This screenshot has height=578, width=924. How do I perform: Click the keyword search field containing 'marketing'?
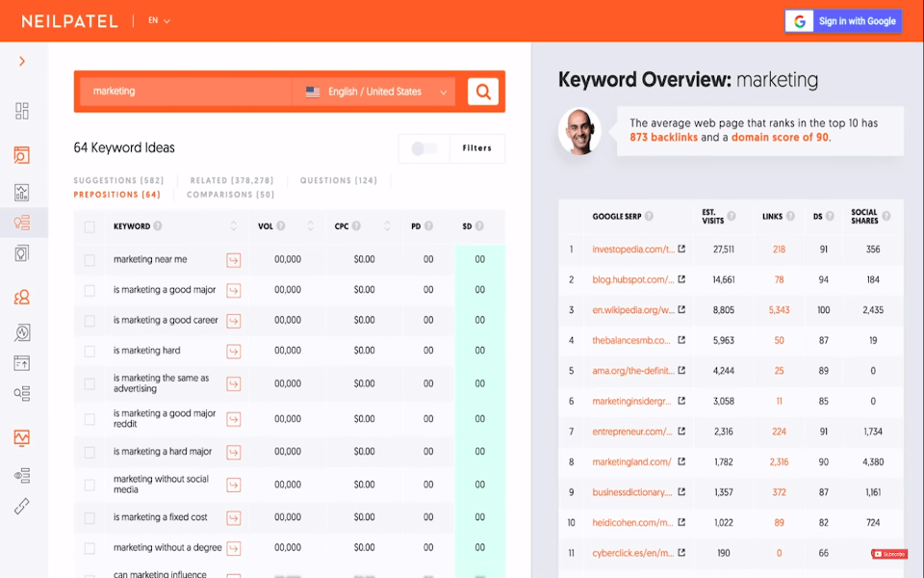click(x=186, y=92)
